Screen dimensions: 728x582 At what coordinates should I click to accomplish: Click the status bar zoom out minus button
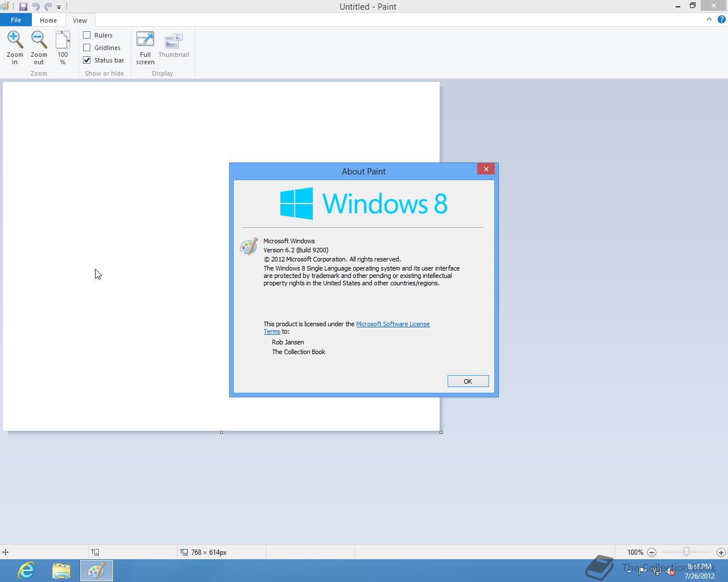pos(652,552)
